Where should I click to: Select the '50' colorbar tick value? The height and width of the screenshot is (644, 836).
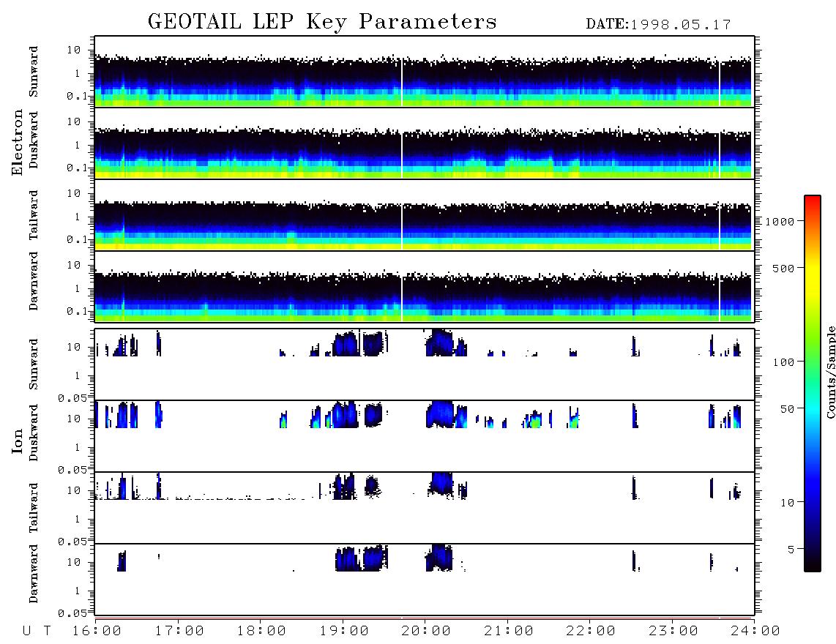[x=786, y=409]
